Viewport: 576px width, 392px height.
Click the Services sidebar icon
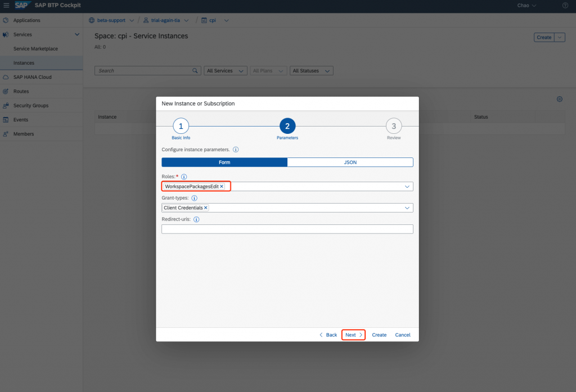point(6,34)
